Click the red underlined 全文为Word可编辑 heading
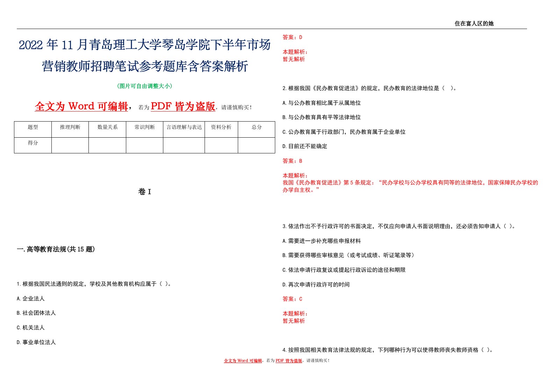This screenshot has height=392, width=555. coord(81,106)
